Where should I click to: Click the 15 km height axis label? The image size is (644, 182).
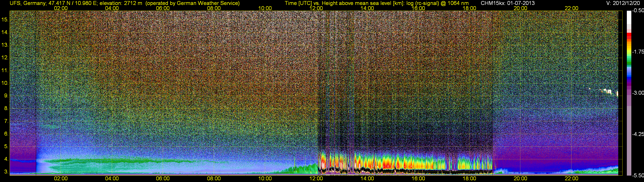(5, 19)
